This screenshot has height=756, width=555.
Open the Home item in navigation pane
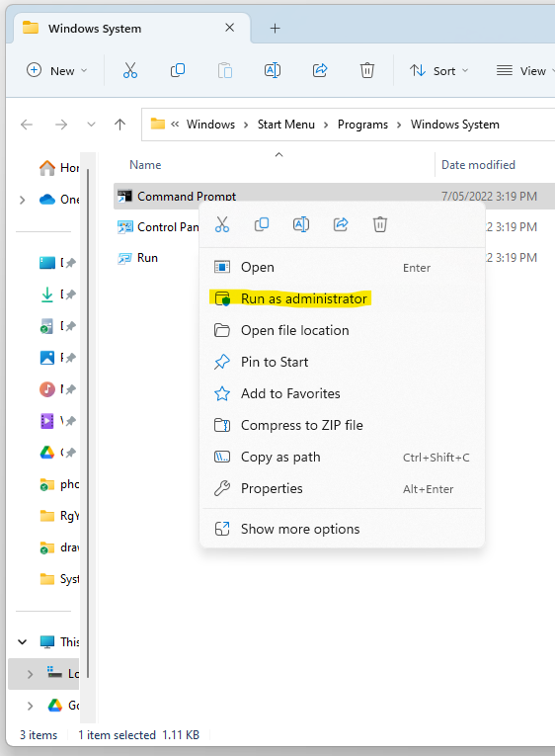59,168
